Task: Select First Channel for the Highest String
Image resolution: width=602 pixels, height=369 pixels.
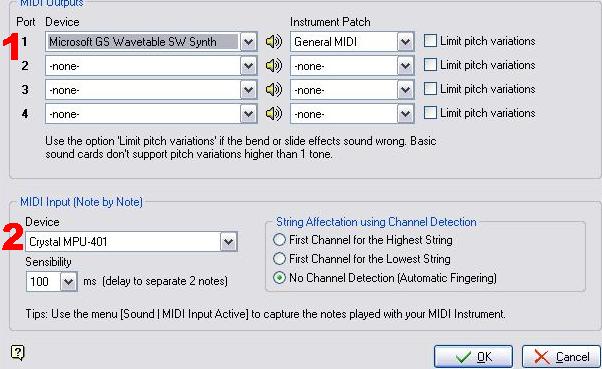Action: tap(279, 240)
